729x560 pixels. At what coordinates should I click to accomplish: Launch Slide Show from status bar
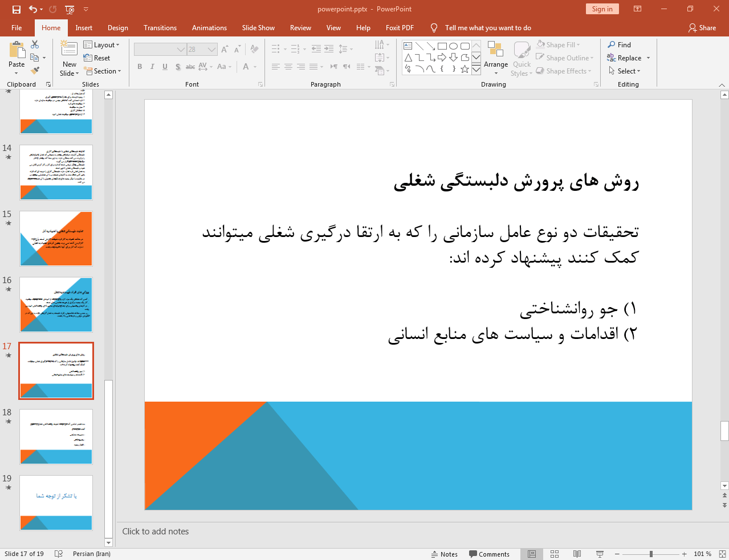pos(600,554)
